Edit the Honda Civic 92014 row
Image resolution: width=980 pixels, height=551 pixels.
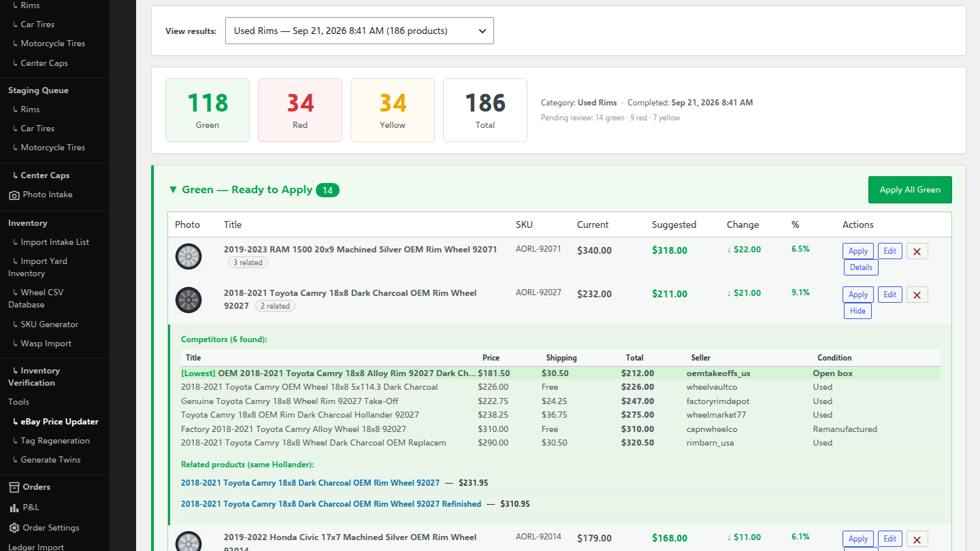(889, 539)
